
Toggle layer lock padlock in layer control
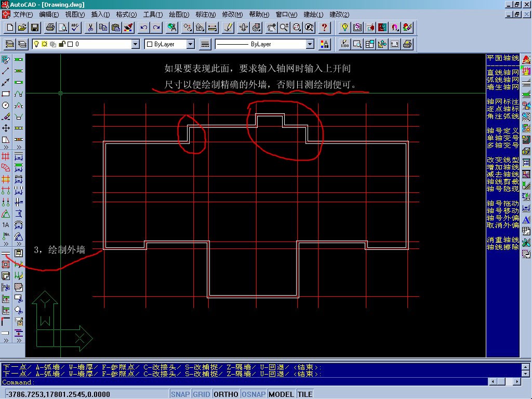(x=62, y=44)
